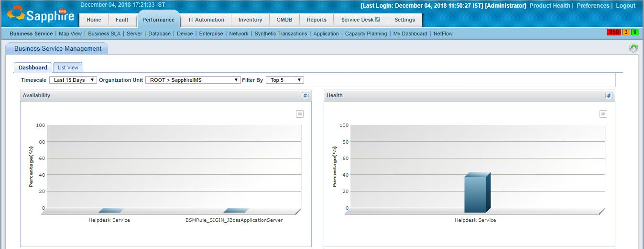Refresh the Availability chart panel
The width and height of the screenshot is (644, 249).
point(305,95)
